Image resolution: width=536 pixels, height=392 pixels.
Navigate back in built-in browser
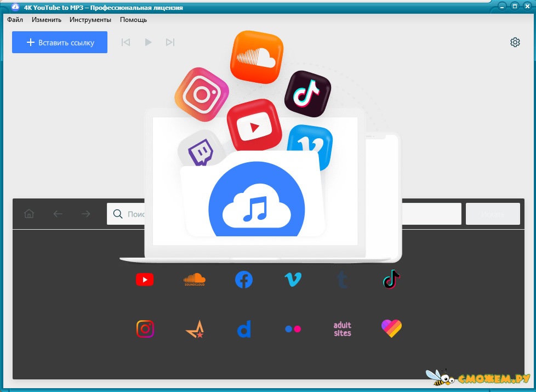click(58, 214)
